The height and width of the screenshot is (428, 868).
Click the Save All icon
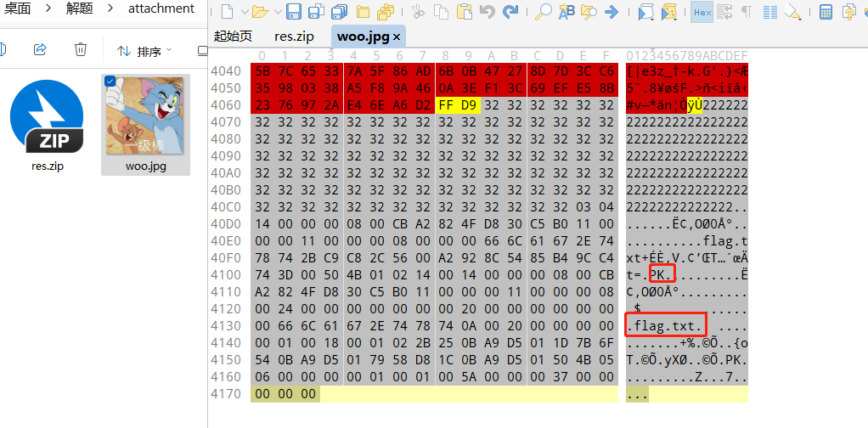(x=340, y=12)
